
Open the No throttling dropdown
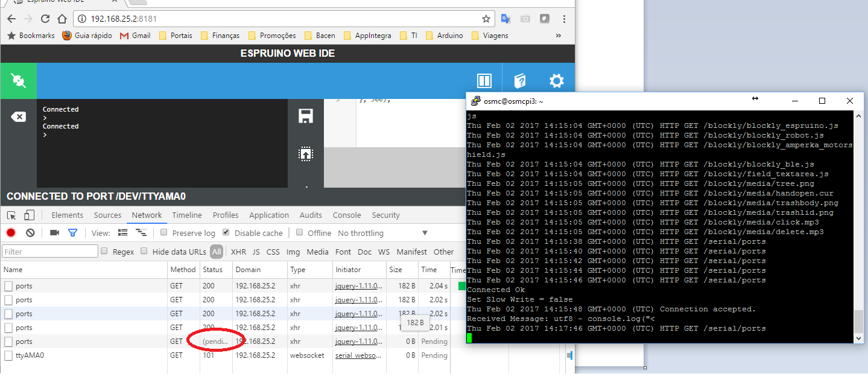pos(382,233)
